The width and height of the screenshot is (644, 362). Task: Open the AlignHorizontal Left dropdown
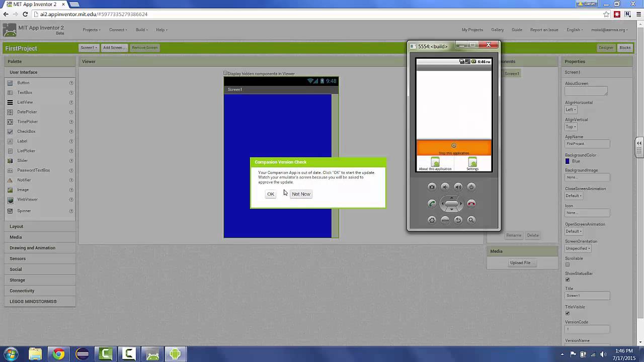571,110
